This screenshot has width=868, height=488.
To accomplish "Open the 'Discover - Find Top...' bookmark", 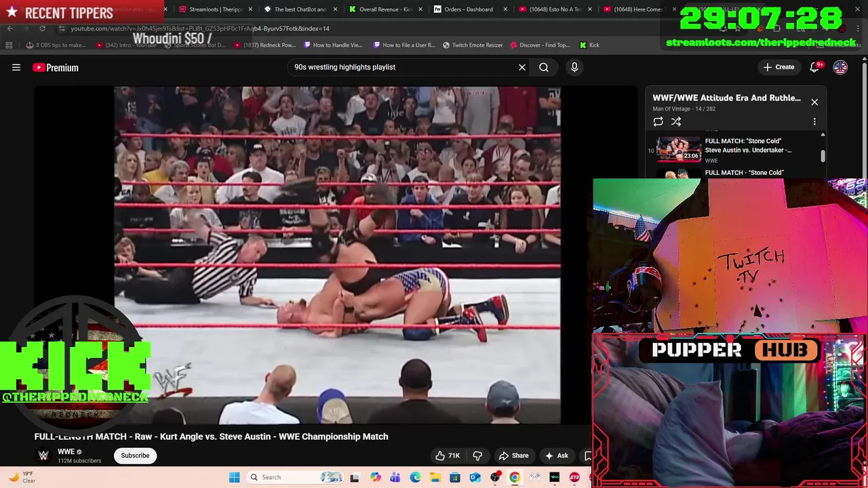I will pyautogui.click(x=540, y=45).
